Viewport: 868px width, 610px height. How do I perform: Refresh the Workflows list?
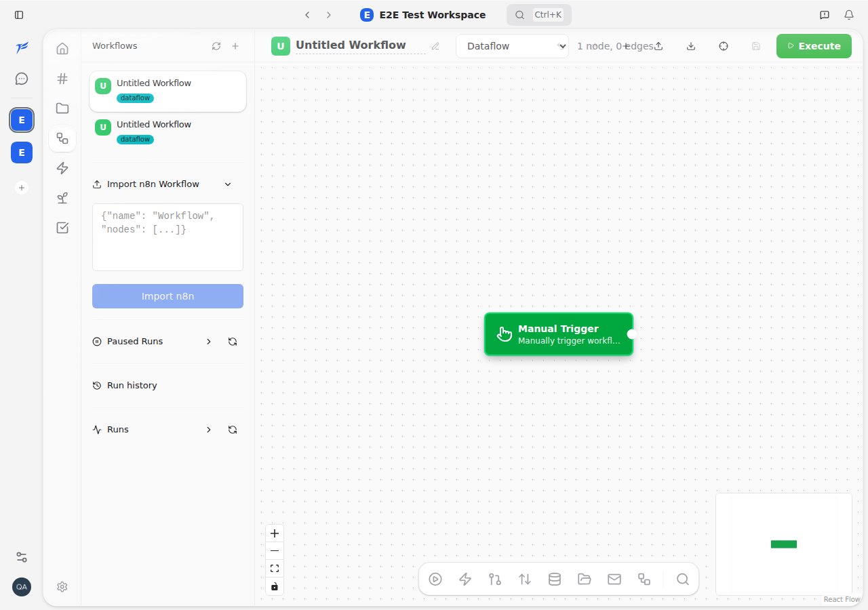click(216, 46)
